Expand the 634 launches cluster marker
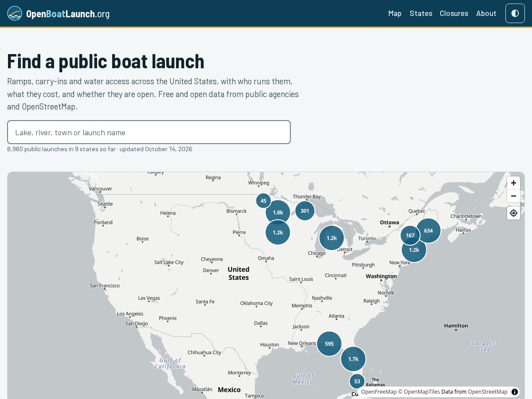The height and width of the screenshot is (399, 532). pos(428,231)
